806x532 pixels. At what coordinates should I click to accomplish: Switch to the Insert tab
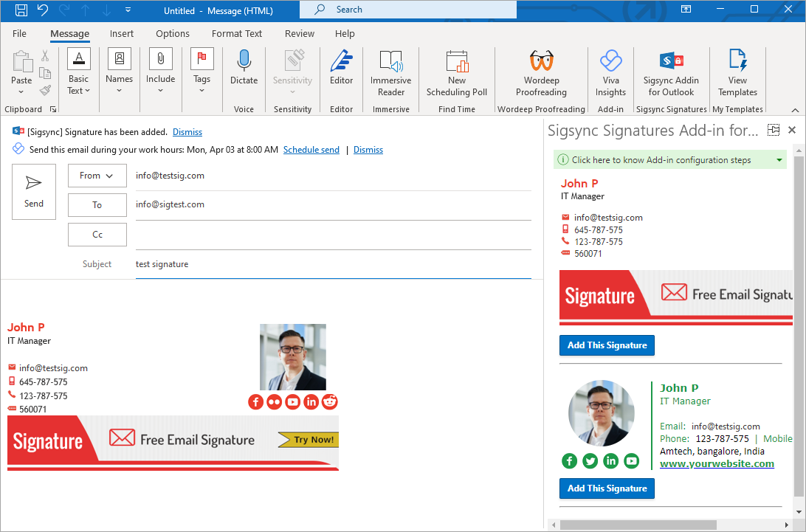click(x=122, y=34)
